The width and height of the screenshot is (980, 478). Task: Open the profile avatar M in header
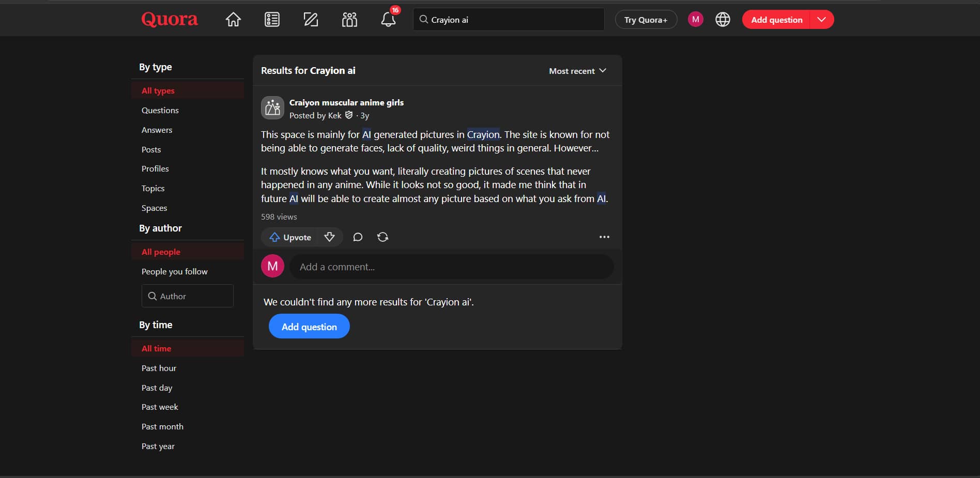696,20
